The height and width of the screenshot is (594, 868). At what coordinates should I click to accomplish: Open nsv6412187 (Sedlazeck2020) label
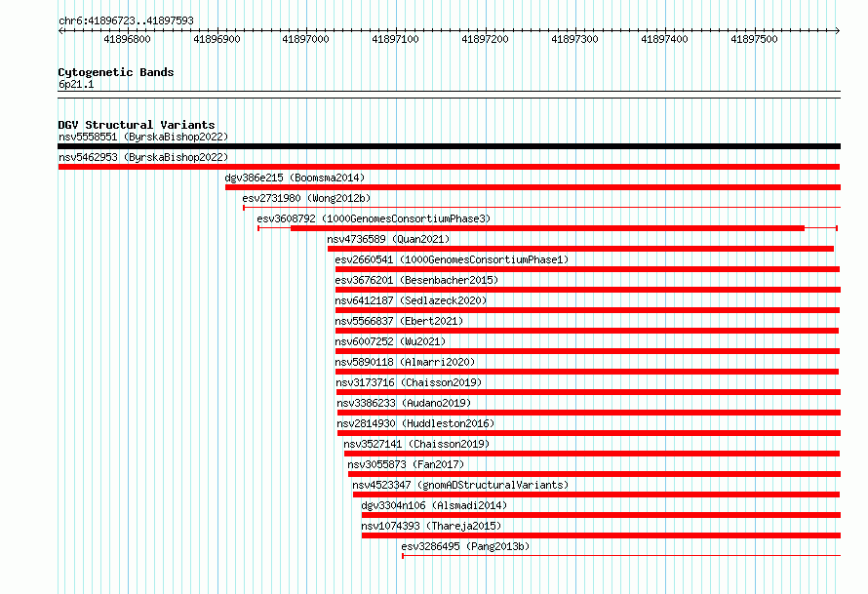(411, 300)
